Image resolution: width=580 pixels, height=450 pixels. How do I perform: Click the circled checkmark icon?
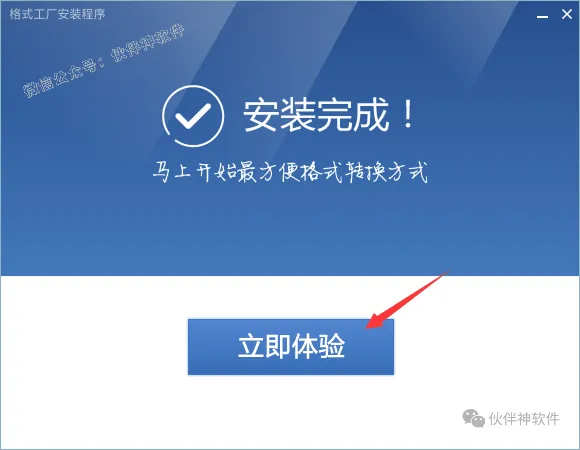tap(193, 116)
